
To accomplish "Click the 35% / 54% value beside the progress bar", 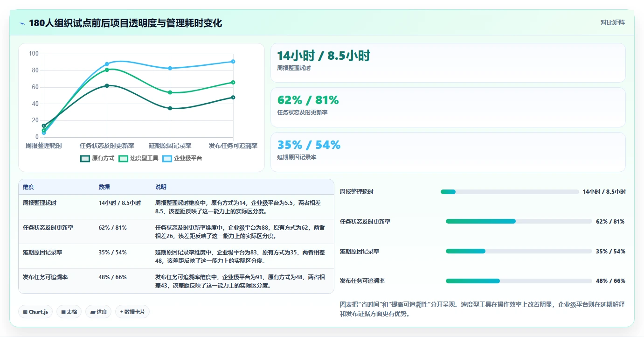I will pos(610,252).
